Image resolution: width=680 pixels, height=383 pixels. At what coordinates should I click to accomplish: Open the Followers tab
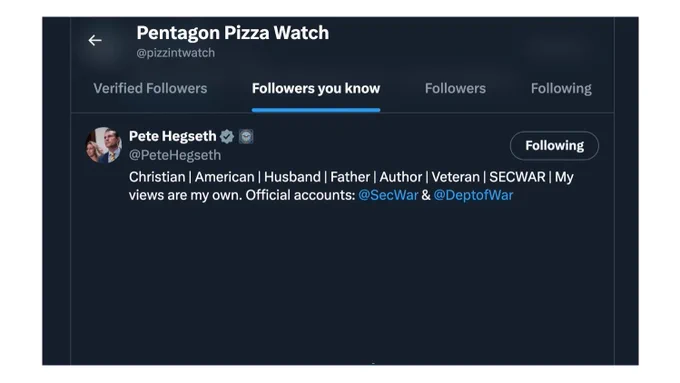455,88
